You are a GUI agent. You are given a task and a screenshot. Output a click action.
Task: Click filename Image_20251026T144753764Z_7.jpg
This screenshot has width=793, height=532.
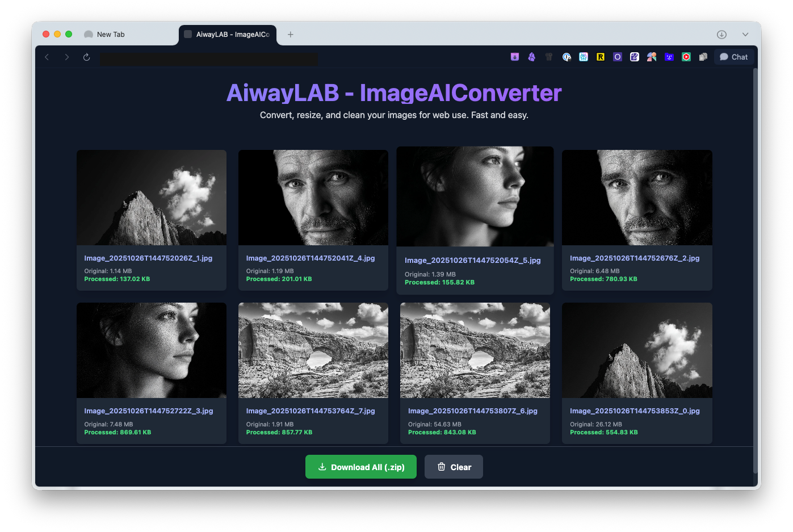coord(311,411)
